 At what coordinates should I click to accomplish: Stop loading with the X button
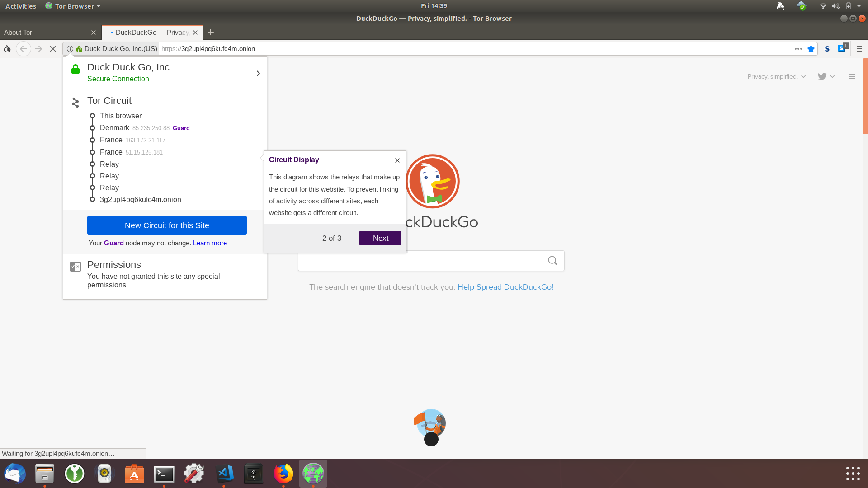click(53, 49)
